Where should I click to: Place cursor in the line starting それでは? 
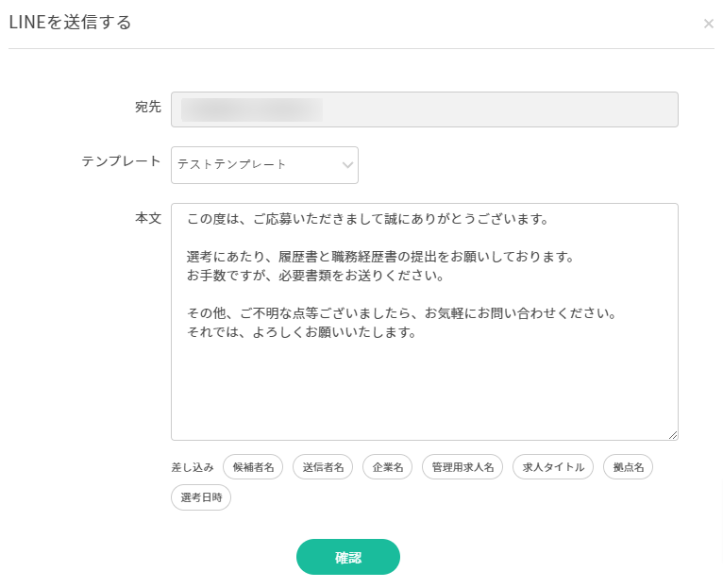pos(302,332)
